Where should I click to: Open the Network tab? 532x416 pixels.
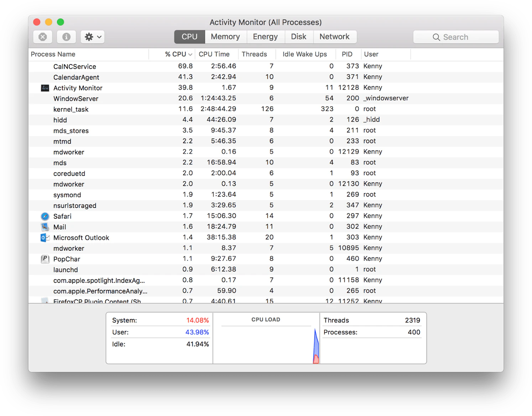[334, 36]
